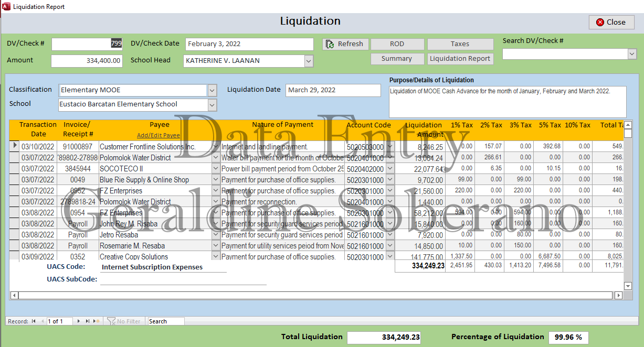Go to next record arrow

pos(79,321)
